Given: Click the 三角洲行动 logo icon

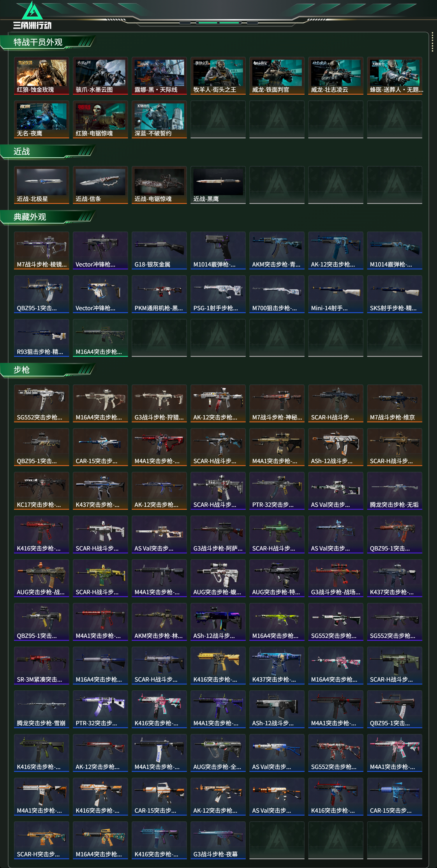Looking at the screenshot, I should (32, 15).
